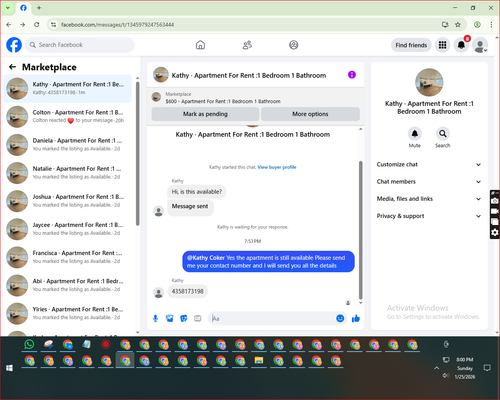Viewport: 500px width, 400px height.
Task: Open Yiries conversation in the list
Action: (68, 313)
